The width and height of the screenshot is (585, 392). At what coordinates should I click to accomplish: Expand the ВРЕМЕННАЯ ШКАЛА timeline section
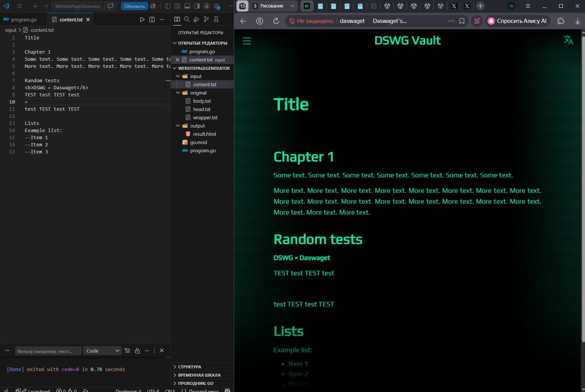click(x=202, y=375)
